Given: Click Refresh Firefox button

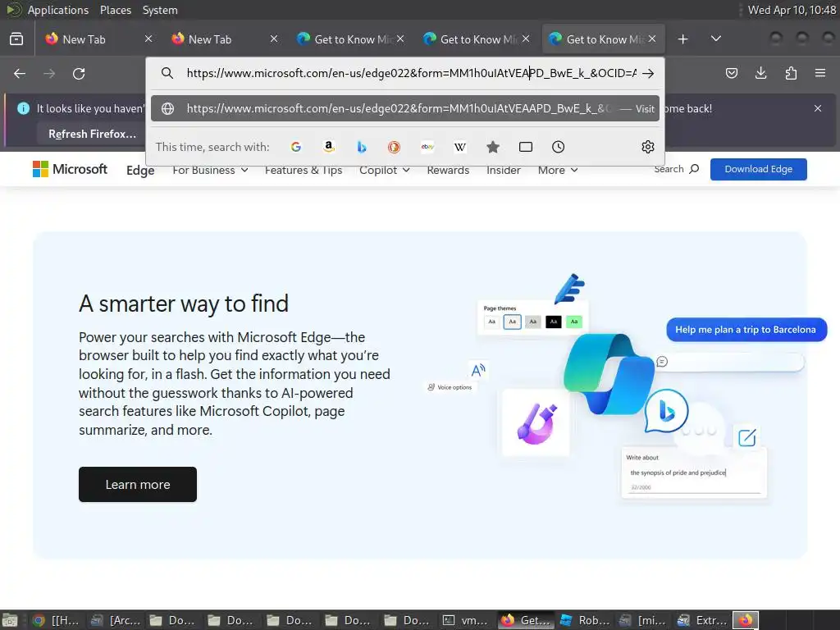Looking at the screenshot, I should click(92, 134).
